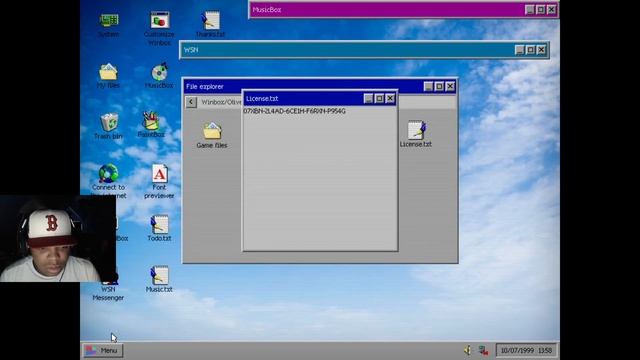Click the license key text in License.txt
Image resolution: width=640 pixels, height=360 pixels.
[x=294, y=111]
